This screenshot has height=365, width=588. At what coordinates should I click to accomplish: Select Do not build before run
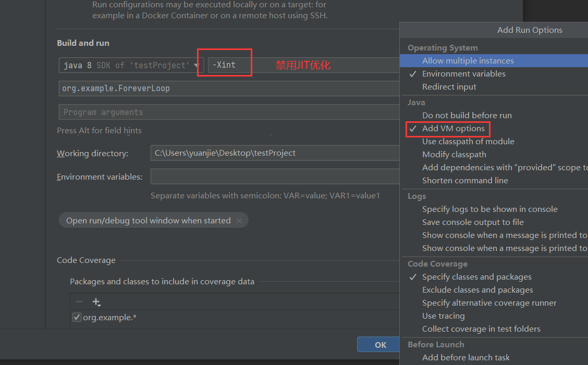[494, 116]
